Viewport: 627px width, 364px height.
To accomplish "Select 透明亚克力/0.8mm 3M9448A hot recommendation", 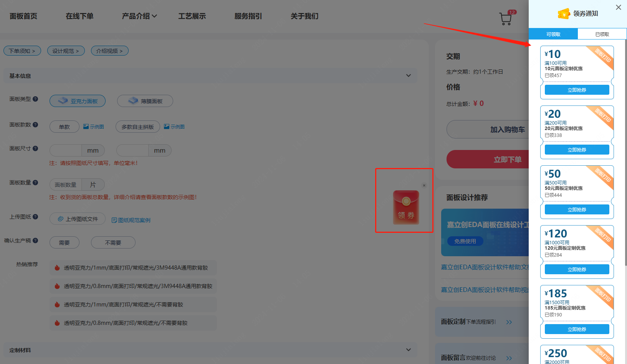I will pyautogui.click(x=133, y=286).
